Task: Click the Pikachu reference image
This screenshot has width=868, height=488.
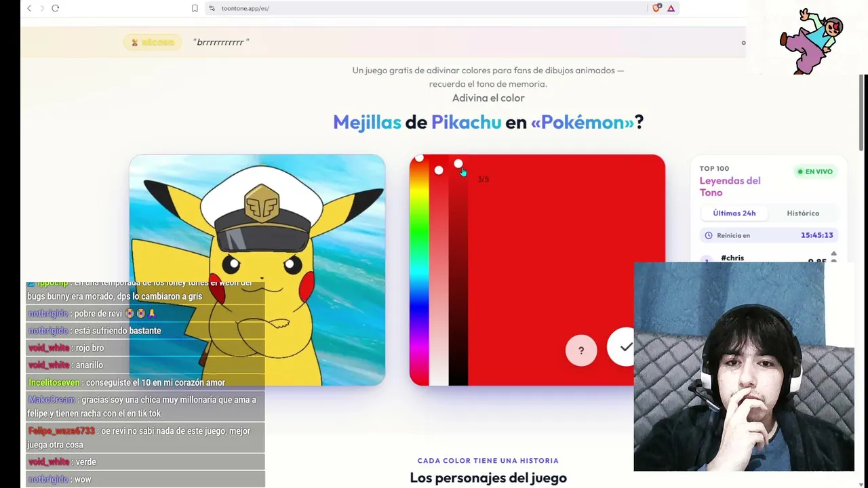Action: point(257,270)
